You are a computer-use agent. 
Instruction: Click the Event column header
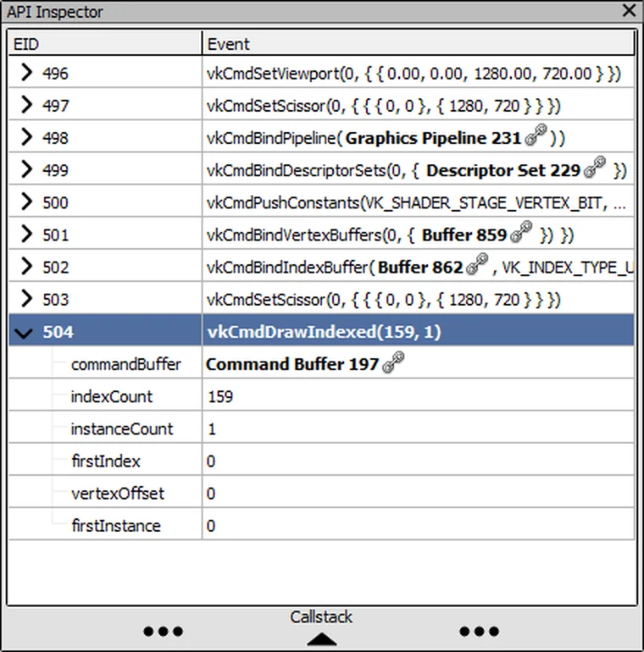tap(419, 44)
